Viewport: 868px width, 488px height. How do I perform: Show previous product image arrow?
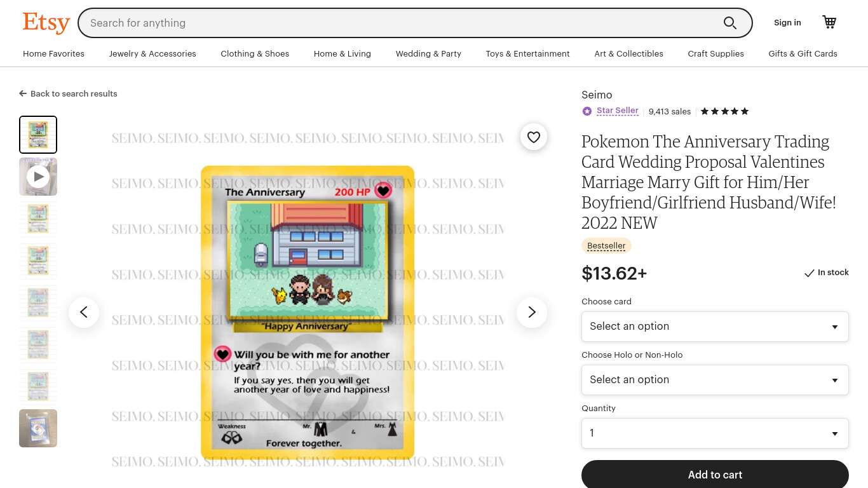click(x=84, y=312)
